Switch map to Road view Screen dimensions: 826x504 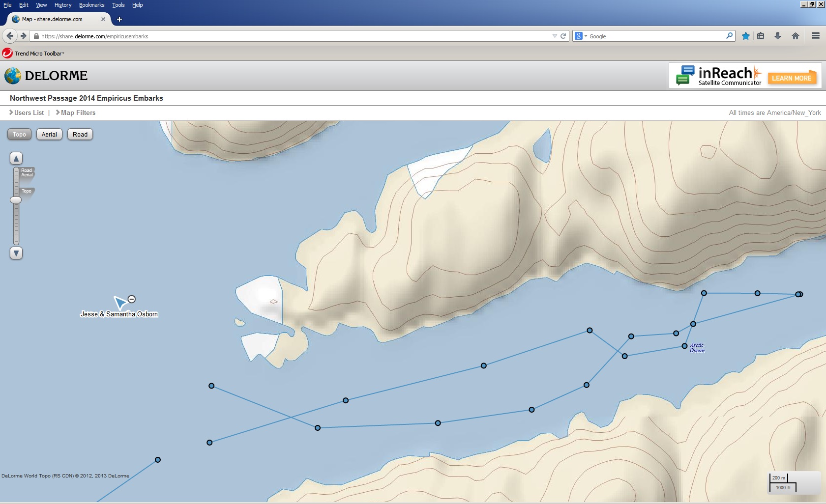click(x=80, y=135)
